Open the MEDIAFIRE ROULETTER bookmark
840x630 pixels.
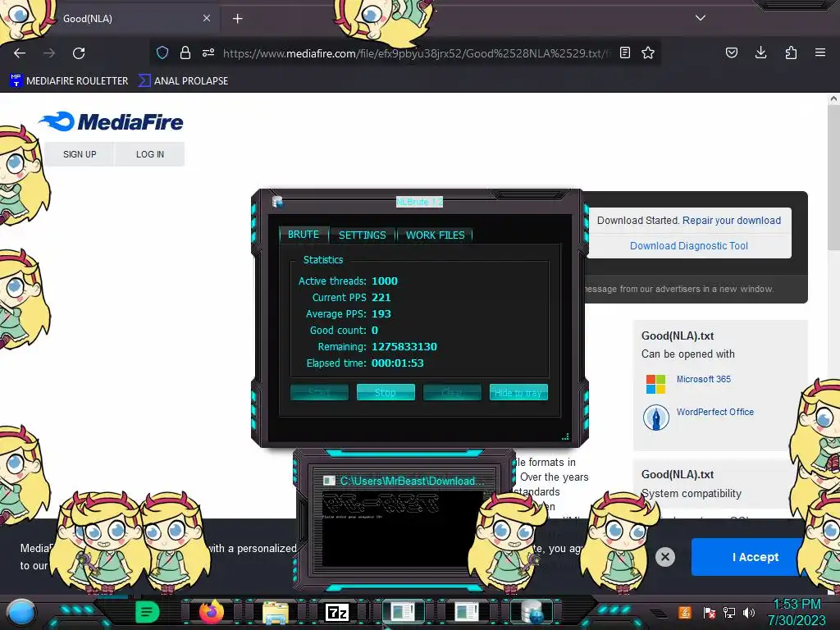pyautogui.click(x=69, y=81)
